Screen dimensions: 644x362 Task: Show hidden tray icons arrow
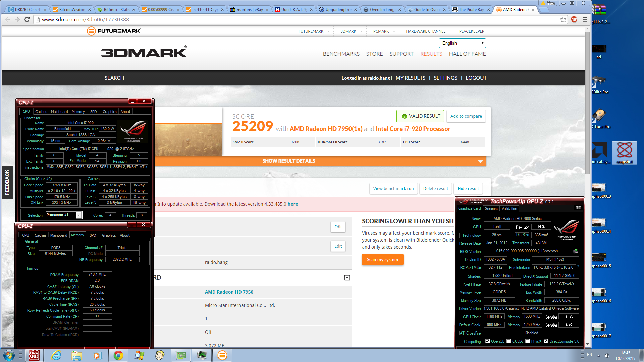pos(599,355)
